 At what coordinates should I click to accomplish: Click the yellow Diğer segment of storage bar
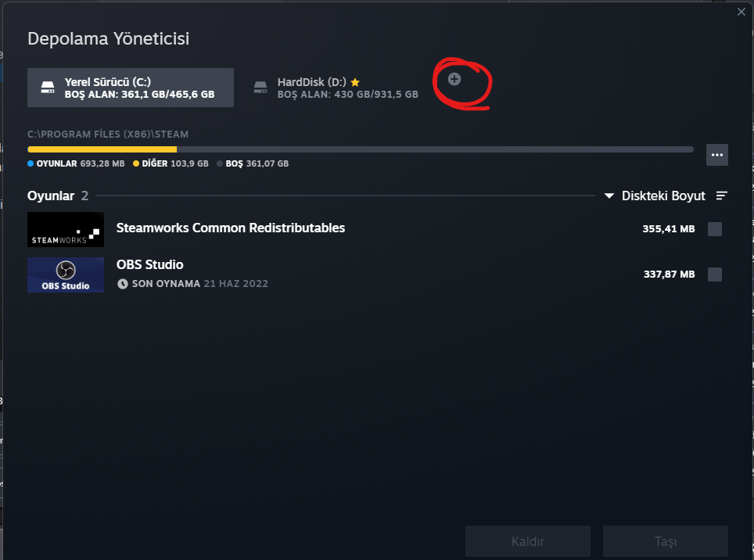coord(102,149)
